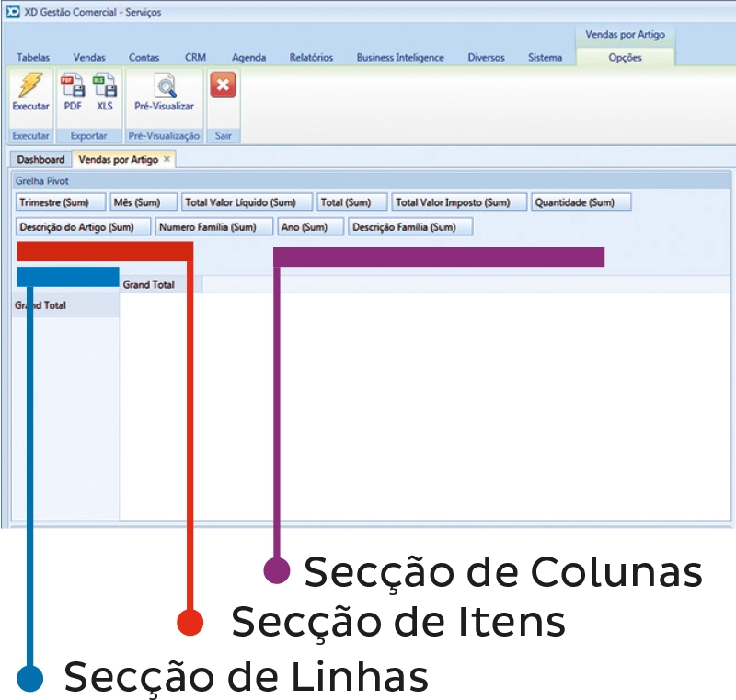Select the Opções ribbon tab

coord(626,57)
